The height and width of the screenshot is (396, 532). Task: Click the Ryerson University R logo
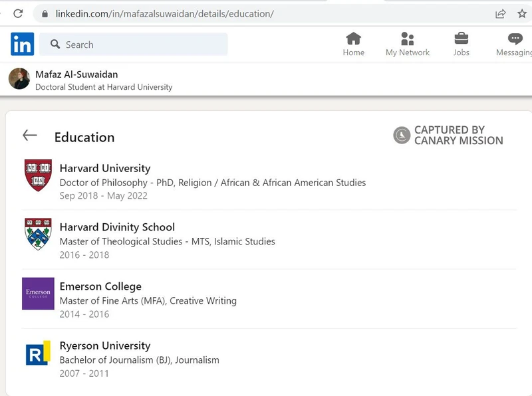pyautogui.click(x=38, y=353)
